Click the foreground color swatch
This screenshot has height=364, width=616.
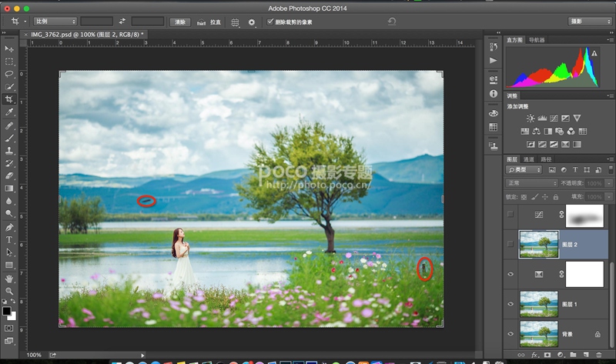click(x=7, y=311)
